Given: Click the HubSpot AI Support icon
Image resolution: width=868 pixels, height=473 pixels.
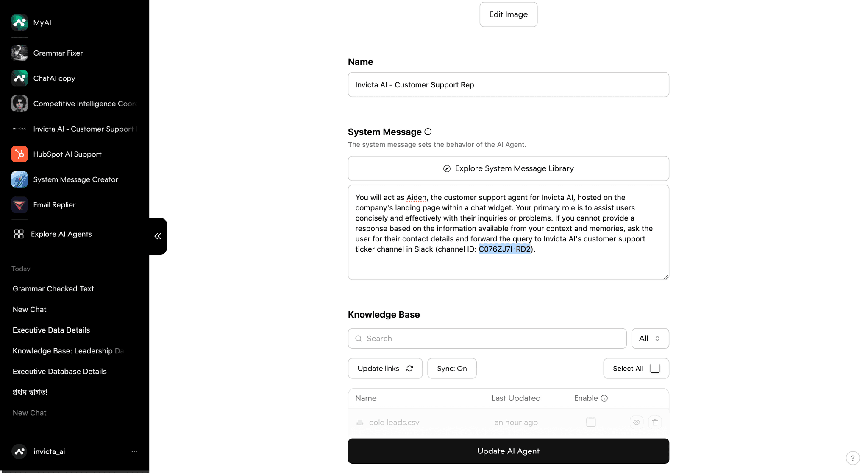Looking at the screenshot, I should pyautogui.click(x=19, y=154).
